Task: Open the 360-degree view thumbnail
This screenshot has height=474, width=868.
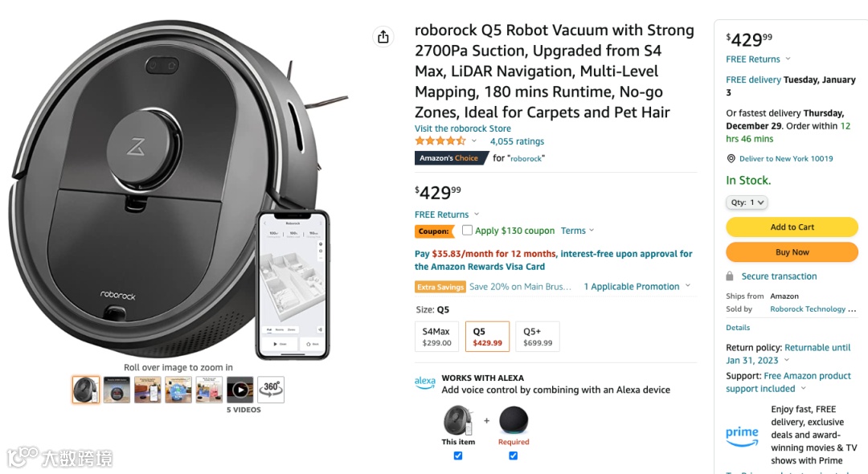Action: tap(271, 390)
